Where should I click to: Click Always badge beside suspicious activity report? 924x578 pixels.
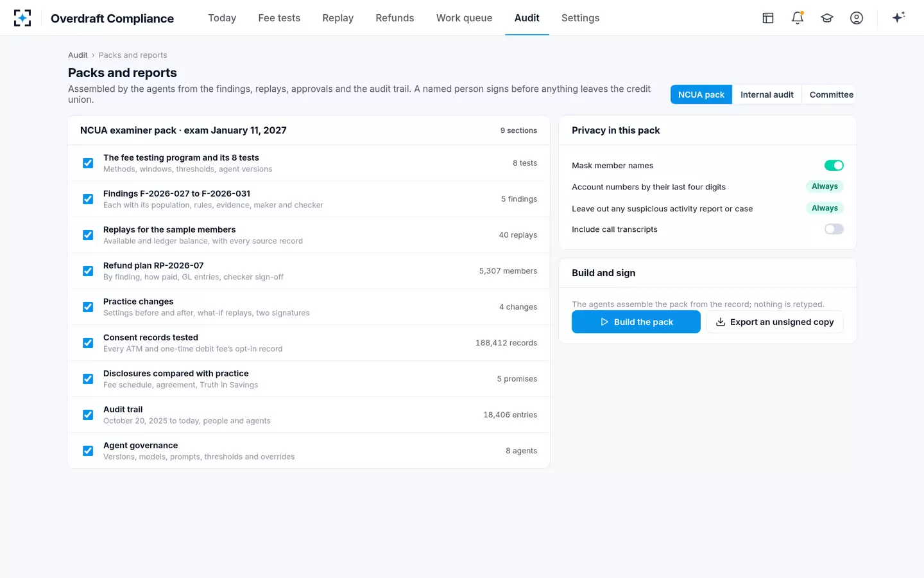click(825, 208)
